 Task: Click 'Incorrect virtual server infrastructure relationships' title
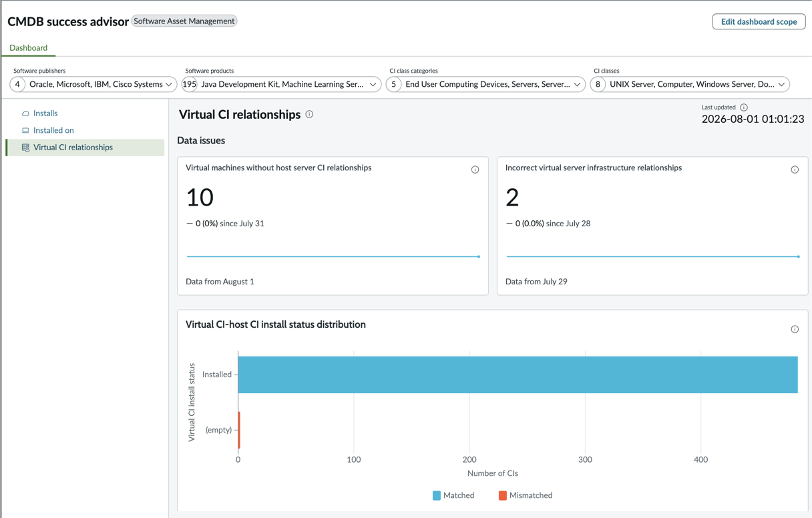594,168
